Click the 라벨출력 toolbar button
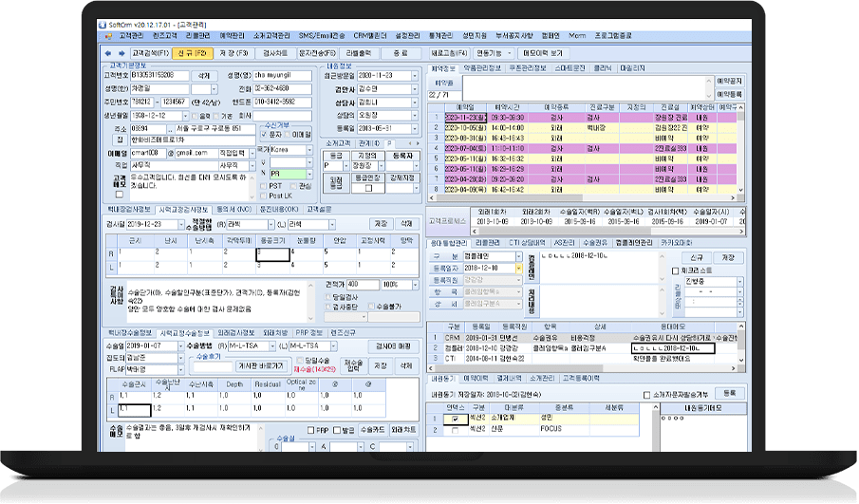This screenshot has width=859, height=504. tap(359, 53)
